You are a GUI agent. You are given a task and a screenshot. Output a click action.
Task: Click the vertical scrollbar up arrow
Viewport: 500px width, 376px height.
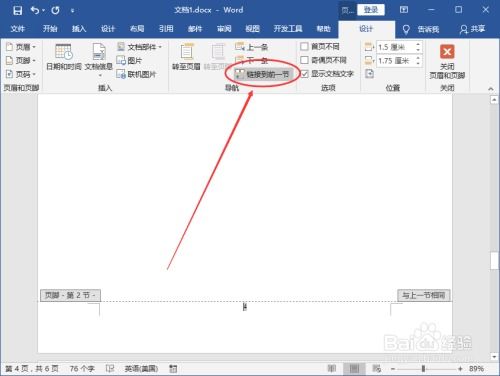(494, 100)
